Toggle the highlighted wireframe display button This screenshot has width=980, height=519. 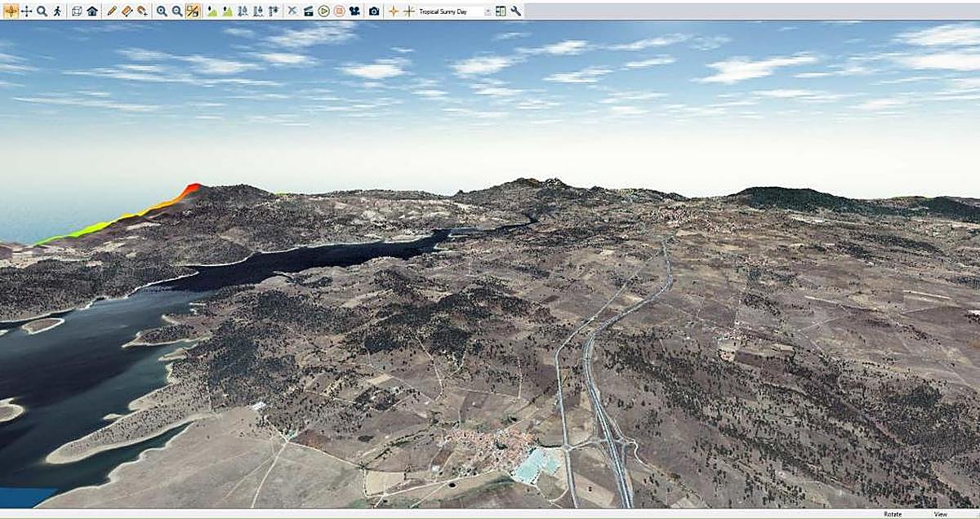(x=192, y=11)
